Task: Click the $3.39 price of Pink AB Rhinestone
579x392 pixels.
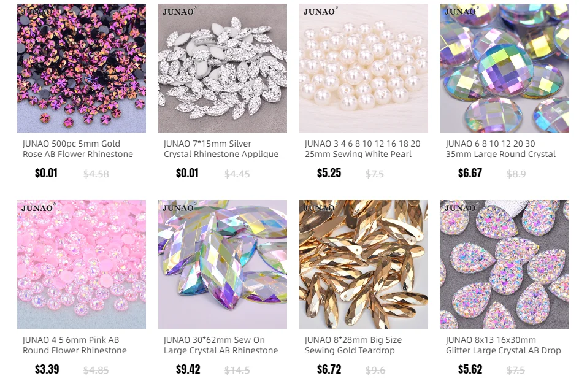Action: tap(47, 369)
